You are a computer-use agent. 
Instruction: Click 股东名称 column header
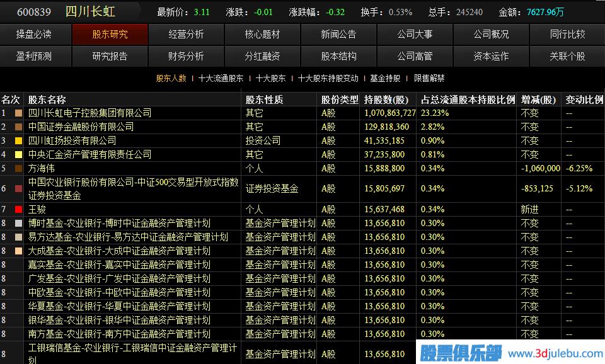47,100
